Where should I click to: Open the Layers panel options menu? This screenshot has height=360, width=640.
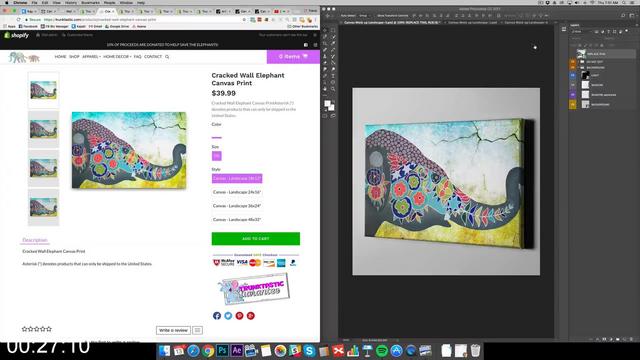(637, 25)
